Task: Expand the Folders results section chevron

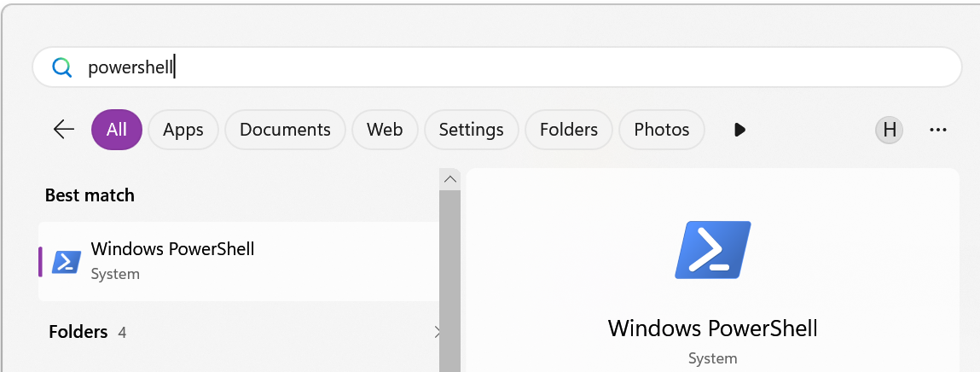Action: 437,332
